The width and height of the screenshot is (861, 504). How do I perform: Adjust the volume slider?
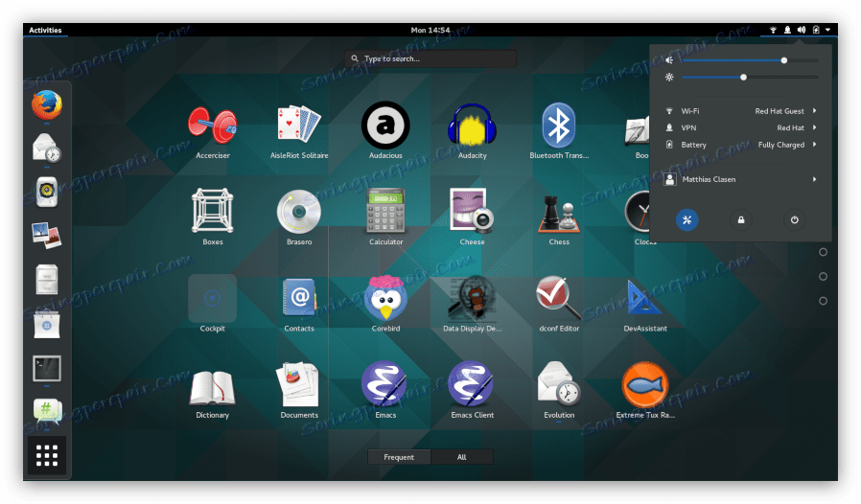750,60
